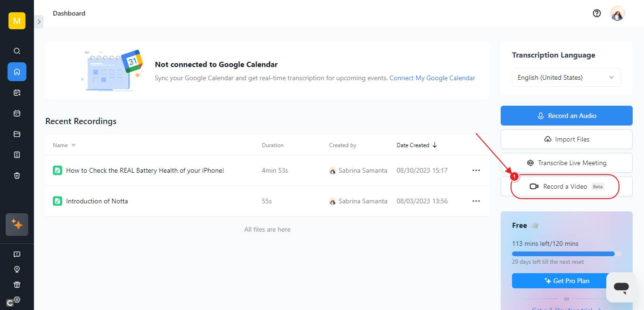Image resolution: width=644 pixels, height=310 pixels.
Task: Start recording with Record an Audio
Action: point(566,116)
